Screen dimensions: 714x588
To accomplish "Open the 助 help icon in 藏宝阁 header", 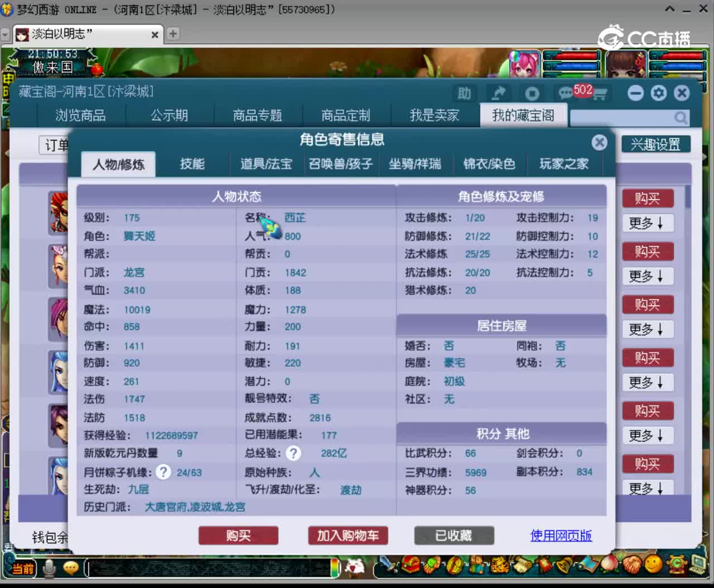I will tap(464, 93).
